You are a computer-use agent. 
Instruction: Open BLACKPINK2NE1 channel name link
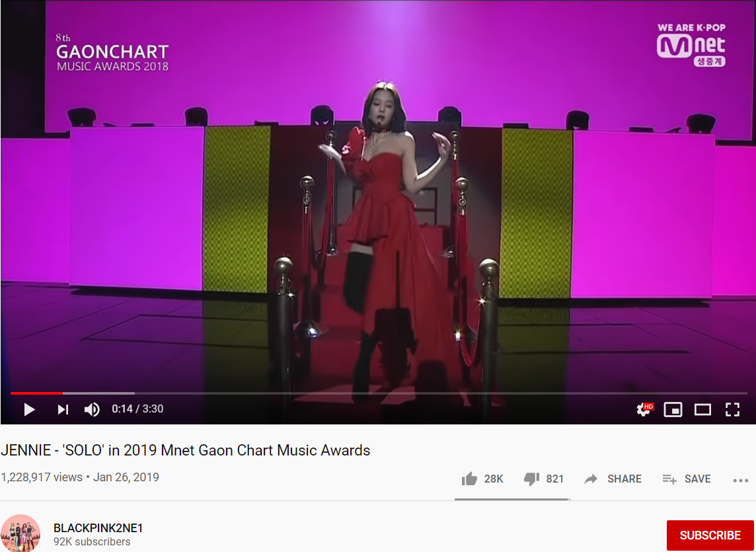click(x=98, y=528)
